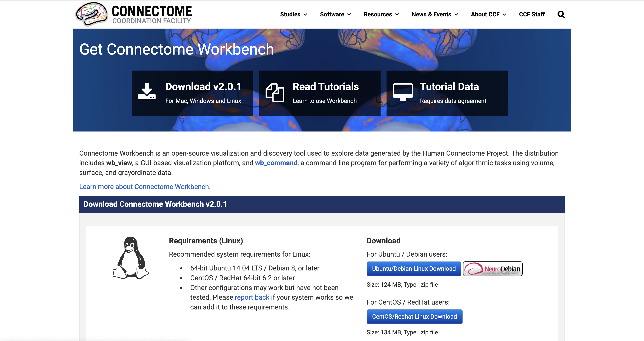The image size is (644, 341).
Task: Click the report back link
Action: click(252, 298)
